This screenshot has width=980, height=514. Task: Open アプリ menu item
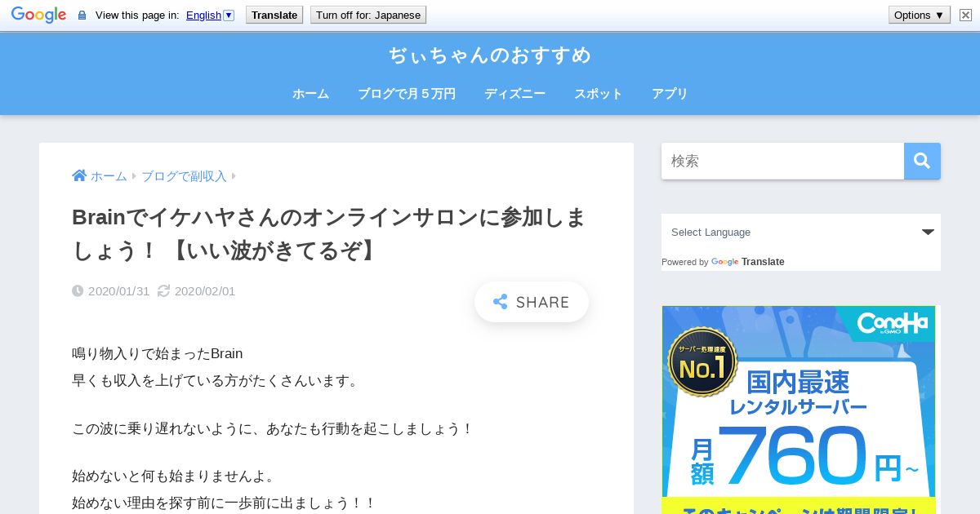[x=670, y=94]
